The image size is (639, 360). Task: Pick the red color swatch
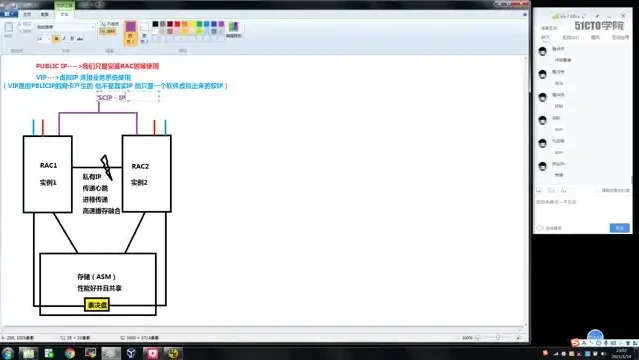click(177, 24)
